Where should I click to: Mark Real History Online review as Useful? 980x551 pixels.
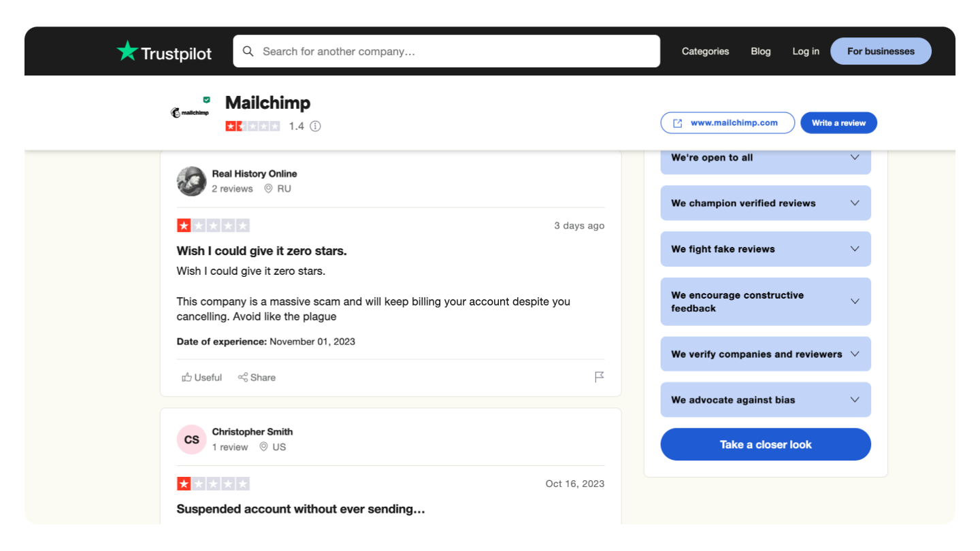[x=202, y=378]
